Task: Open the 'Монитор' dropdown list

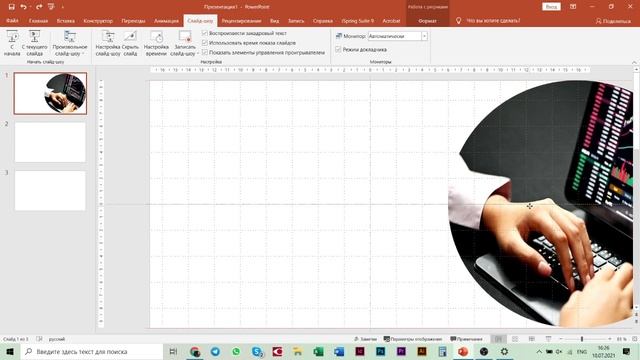Action: coord(424,36)
